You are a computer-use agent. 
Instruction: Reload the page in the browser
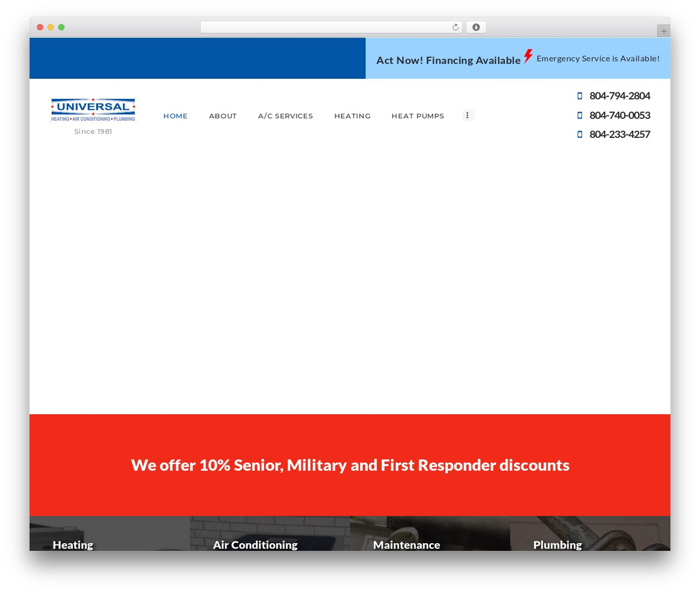[456, 27]
